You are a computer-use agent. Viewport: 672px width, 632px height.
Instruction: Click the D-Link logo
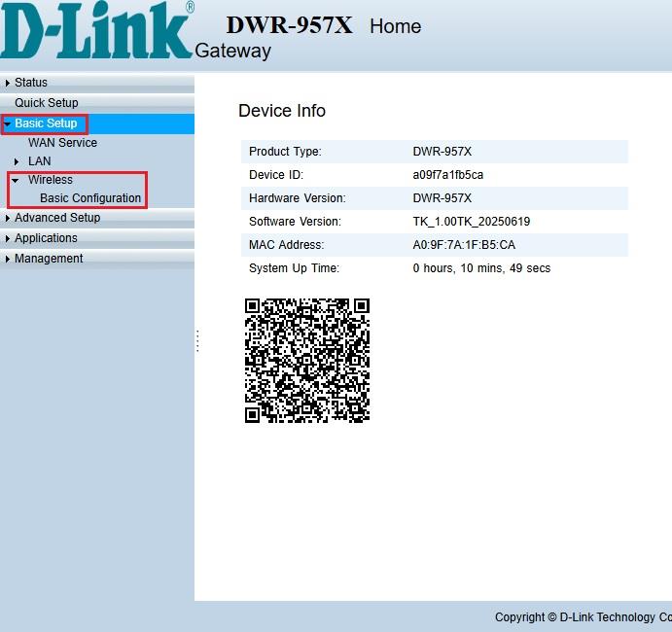97,29
